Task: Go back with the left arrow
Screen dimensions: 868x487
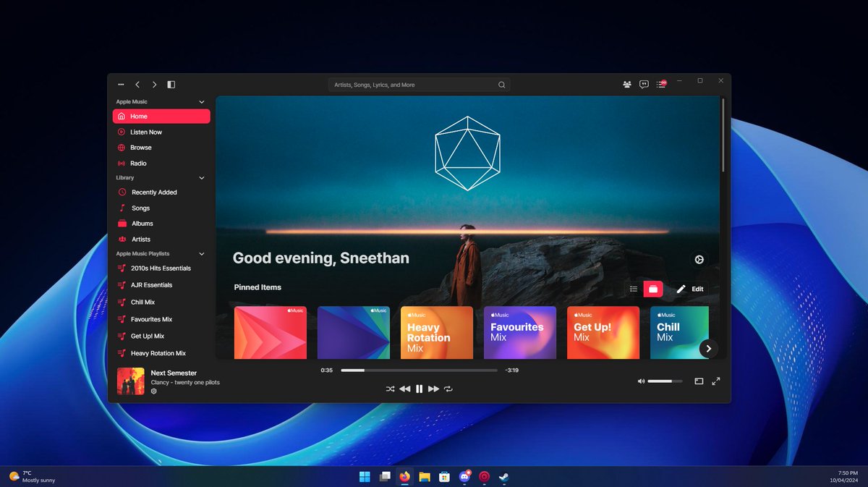Action: coord(137,85)
